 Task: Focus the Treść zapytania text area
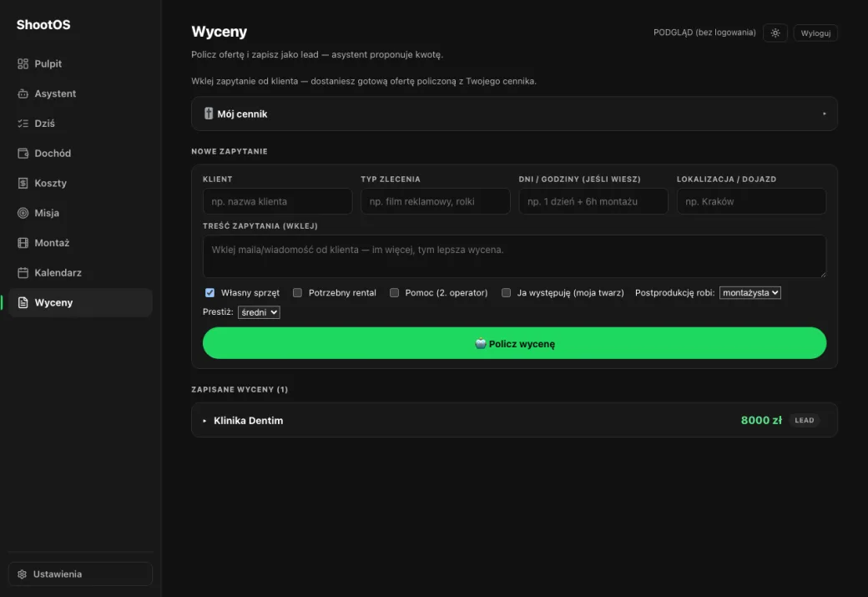tap(514, 256)
